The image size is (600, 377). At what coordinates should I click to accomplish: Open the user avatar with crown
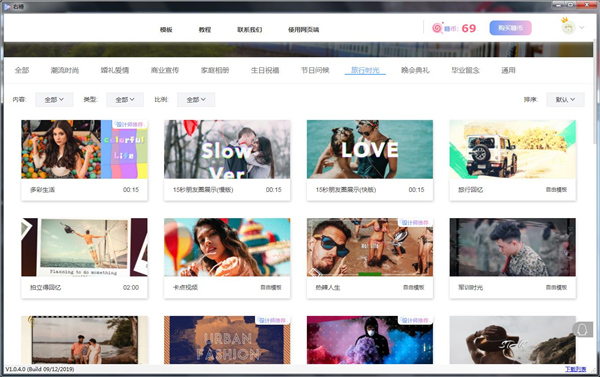point(568,27)
